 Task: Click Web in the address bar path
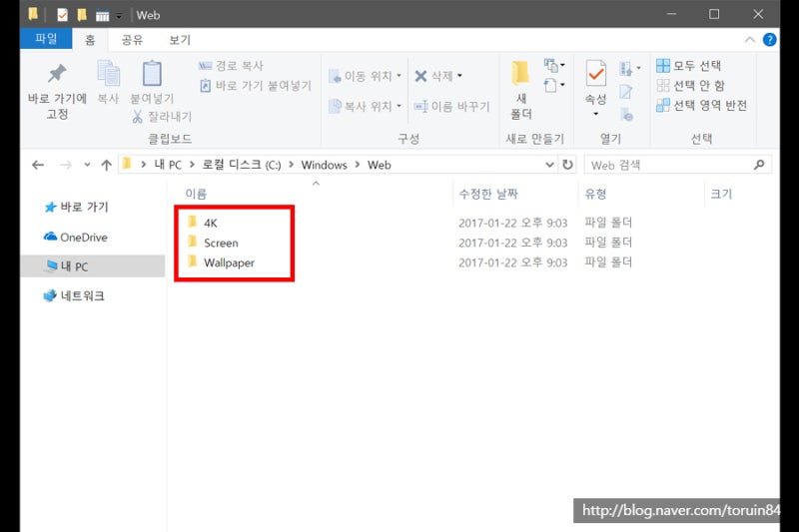[380, 165]
